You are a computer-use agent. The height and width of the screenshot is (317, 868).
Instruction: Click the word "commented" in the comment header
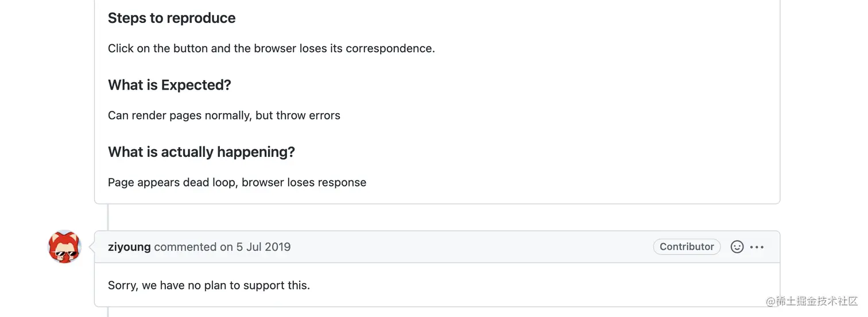click(x=185, y=247)
